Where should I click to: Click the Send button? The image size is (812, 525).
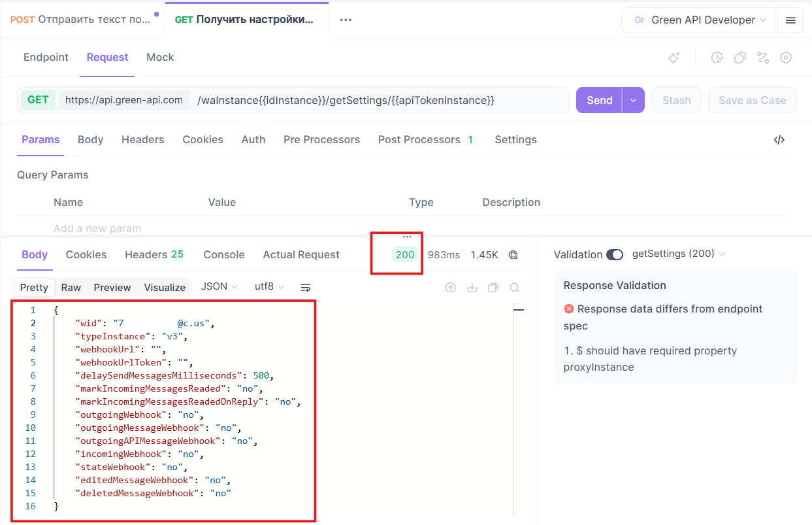point(599,101)
